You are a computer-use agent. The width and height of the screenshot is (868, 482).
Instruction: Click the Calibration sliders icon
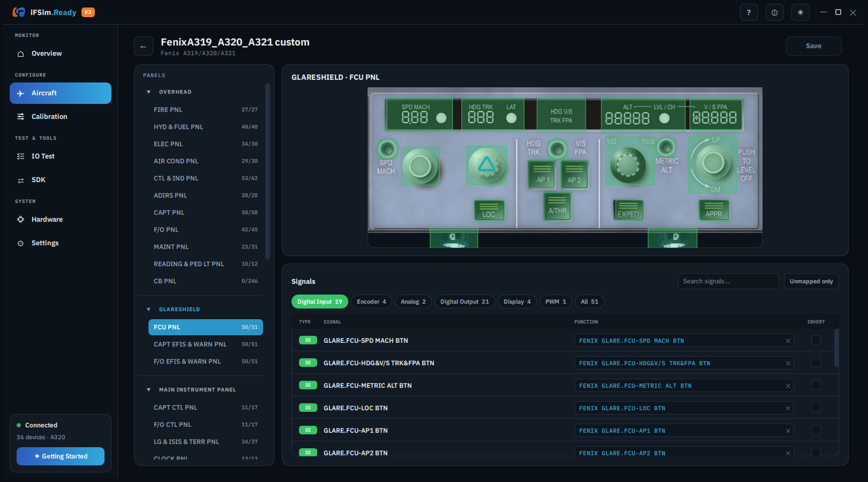pyautogui.click(x=21, y=117)
